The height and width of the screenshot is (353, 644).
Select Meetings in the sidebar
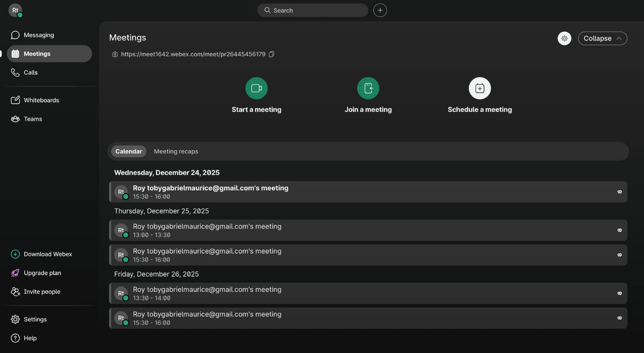pyautogui.click(x=49, y=54)
